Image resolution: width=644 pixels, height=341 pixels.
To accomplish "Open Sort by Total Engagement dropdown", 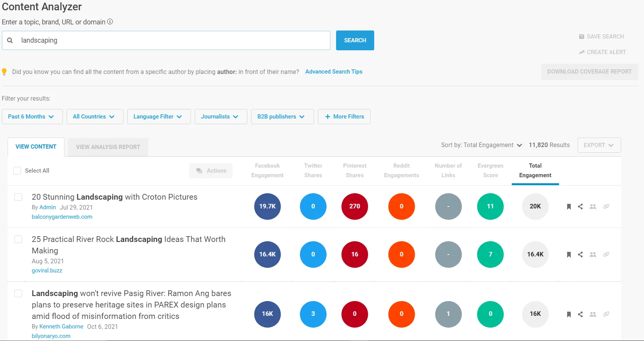I will click(482, 145).
